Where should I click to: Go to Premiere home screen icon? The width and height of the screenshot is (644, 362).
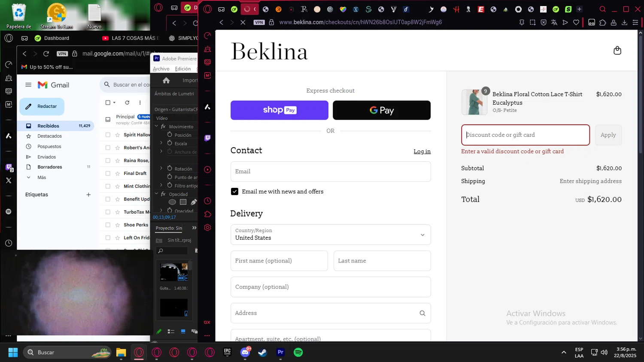(x=166, y=81)
